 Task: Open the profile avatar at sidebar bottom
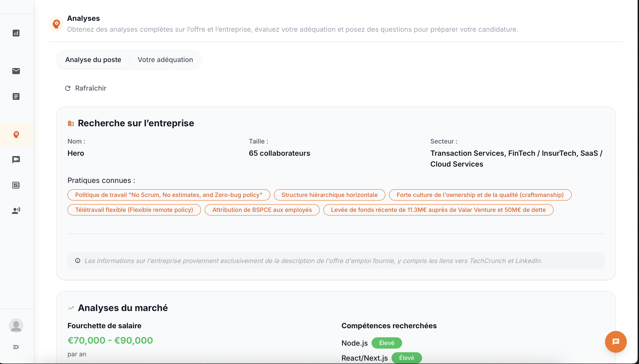16,326
